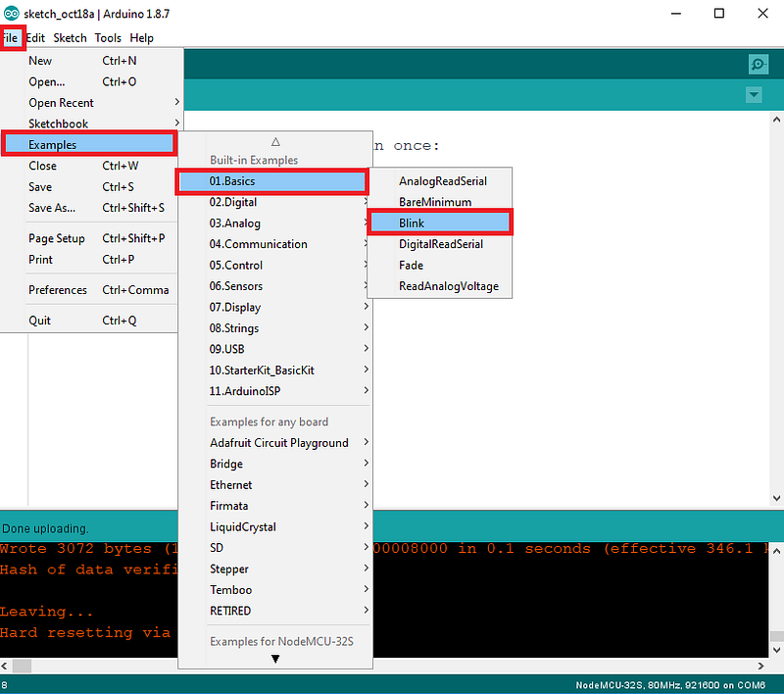
Task: Choose Close in the File menu
Action: click(89, 166)
